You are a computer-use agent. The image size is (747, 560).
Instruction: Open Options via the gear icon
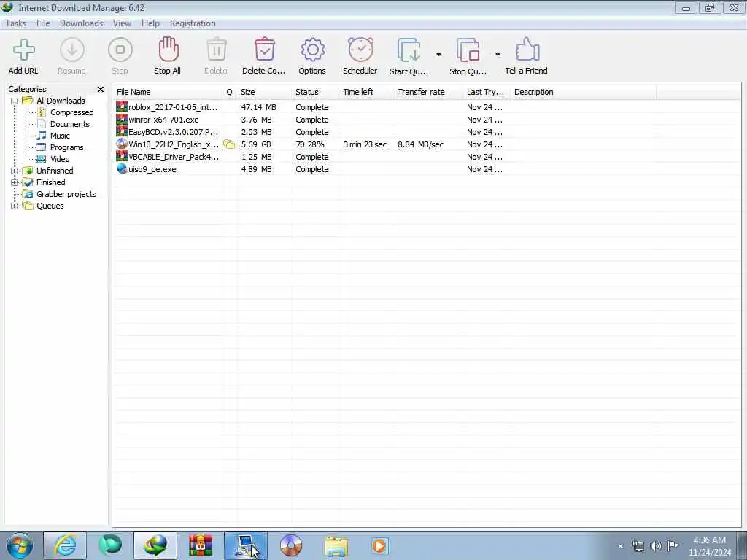coord(312,50)
